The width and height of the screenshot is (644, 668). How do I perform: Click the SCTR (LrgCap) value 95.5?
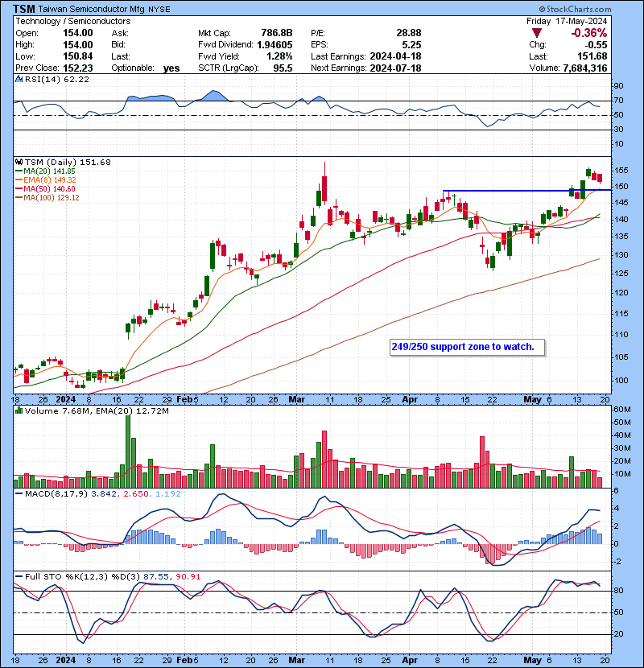(x=283, y=68)
